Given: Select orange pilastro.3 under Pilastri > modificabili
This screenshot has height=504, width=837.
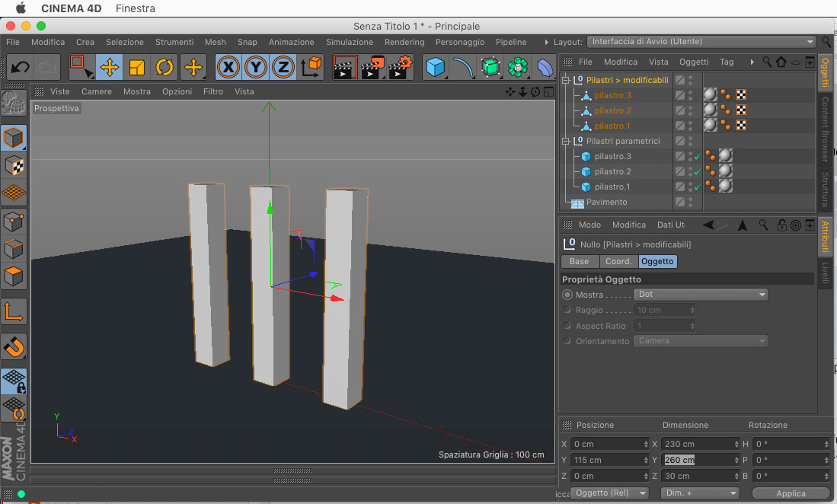Looking at the screenshot, I should pyautogui.click(x=613, y=95).
